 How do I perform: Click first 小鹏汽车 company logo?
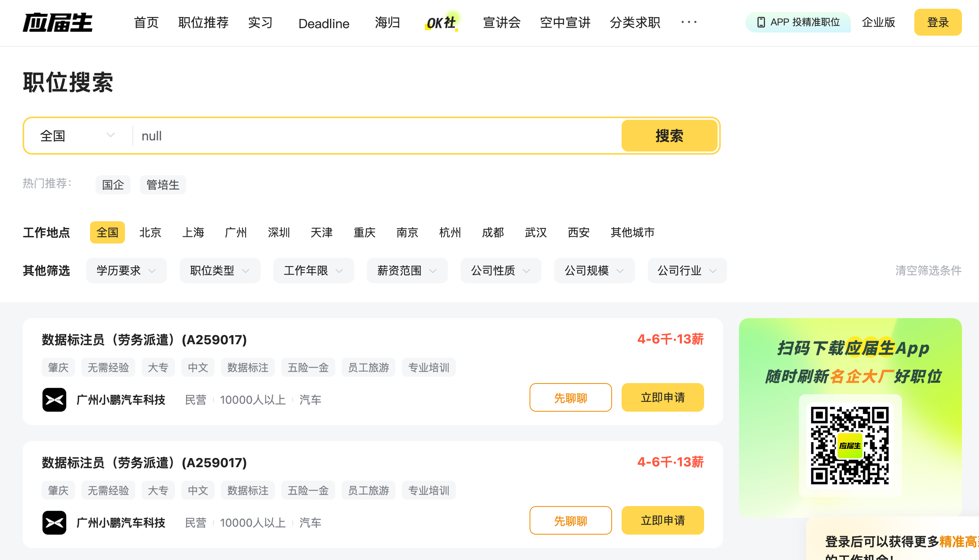pos(54,399)
